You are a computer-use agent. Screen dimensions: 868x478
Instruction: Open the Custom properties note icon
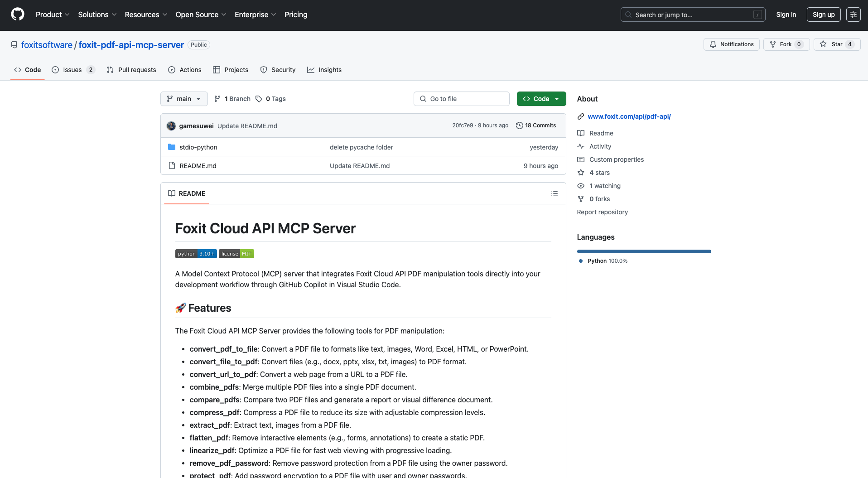(581, 159)
